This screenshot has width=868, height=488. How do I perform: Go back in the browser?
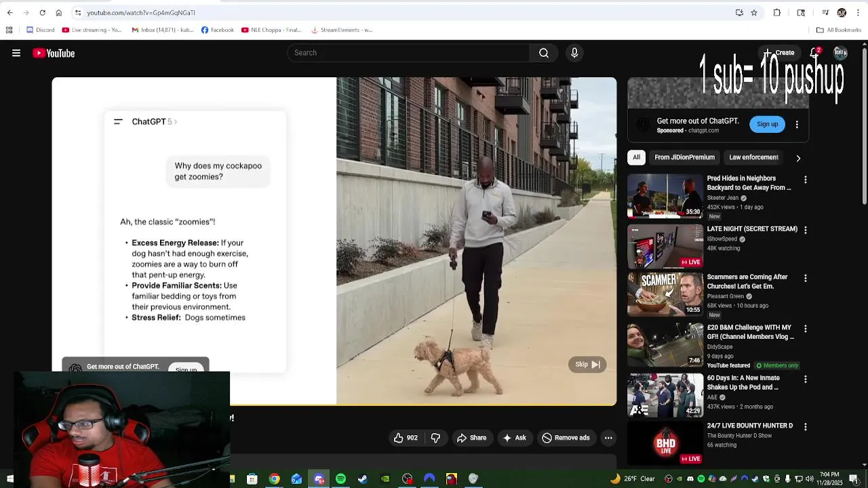[x=9, y=13]
